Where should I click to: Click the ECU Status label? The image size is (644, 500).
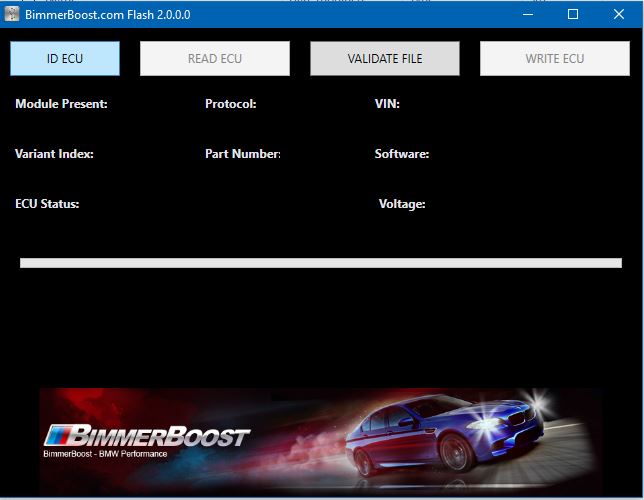(47, 204)
